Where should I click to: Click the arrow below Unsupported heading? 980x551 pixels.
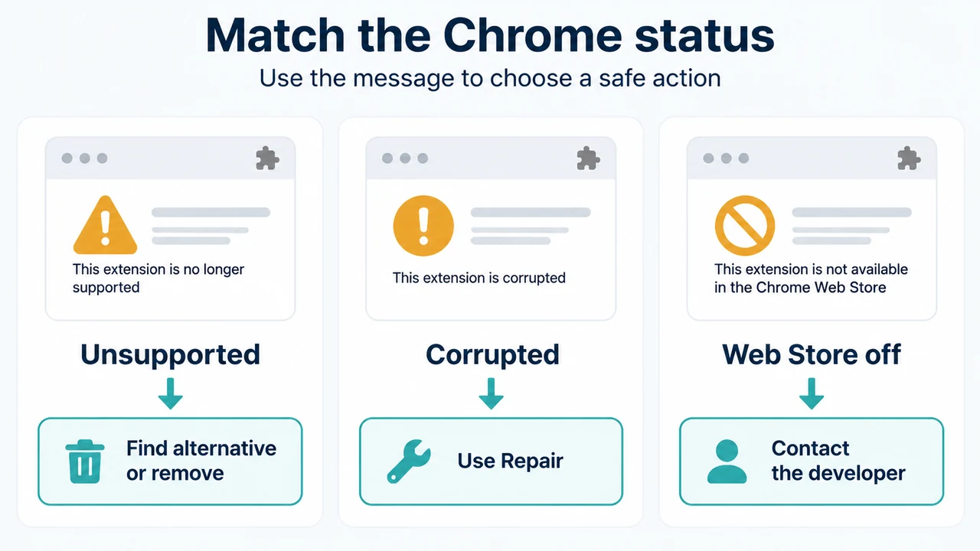click(171, 393)
